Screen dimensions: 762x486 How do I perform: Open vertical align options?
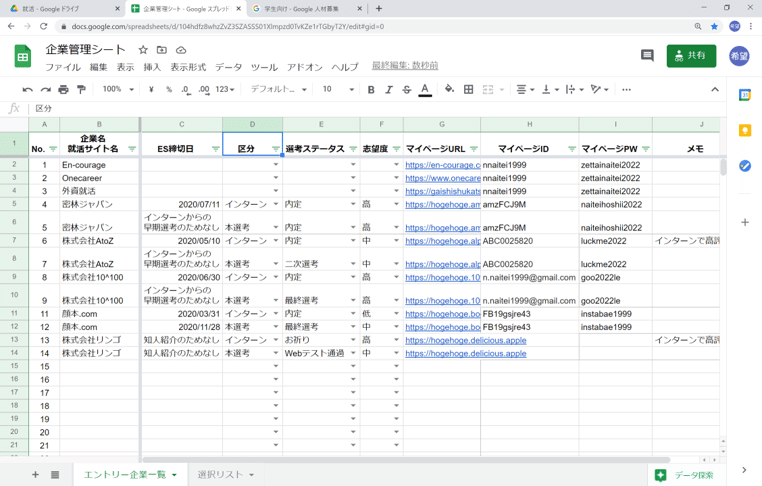coord(550,89)
